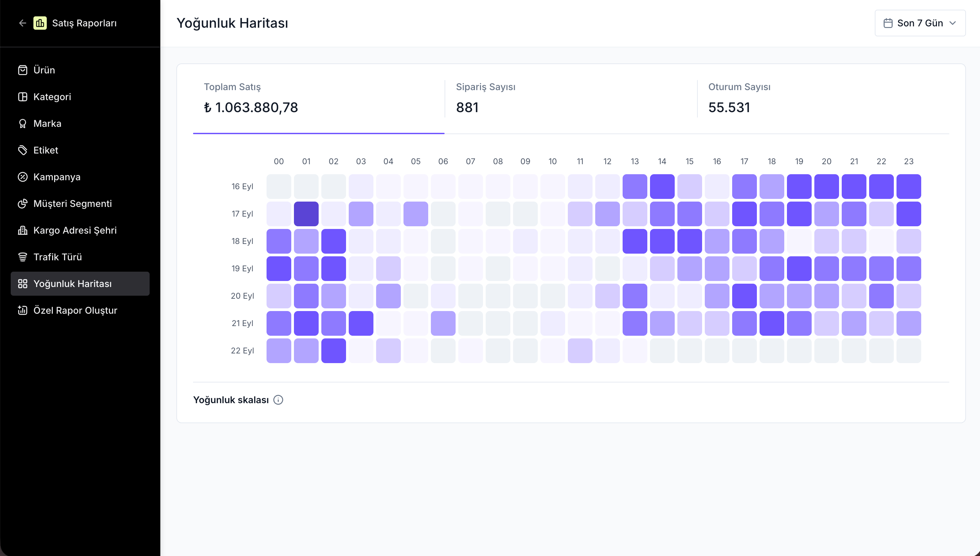Click the back arrow icon in the sidebar

click(22, 23)
